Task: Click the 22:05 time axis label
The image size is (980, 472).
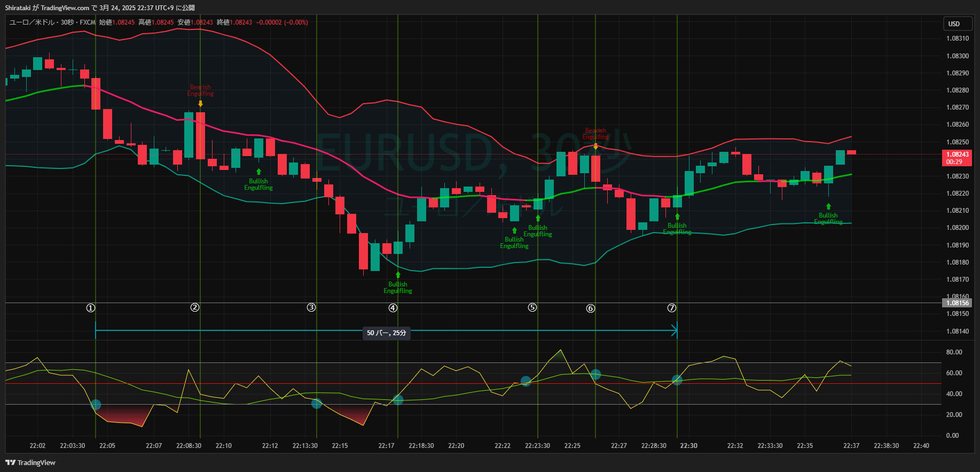Action: (x=107, y=446)
